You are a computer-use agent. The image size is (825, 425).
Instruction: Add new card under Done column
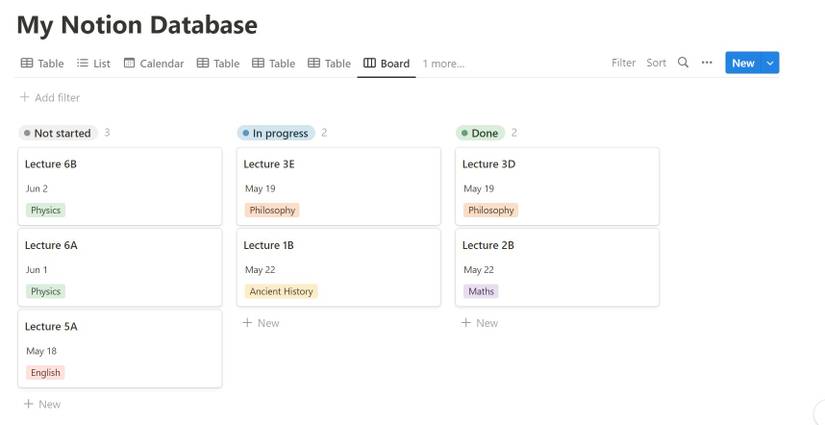(x=480, y=323)
